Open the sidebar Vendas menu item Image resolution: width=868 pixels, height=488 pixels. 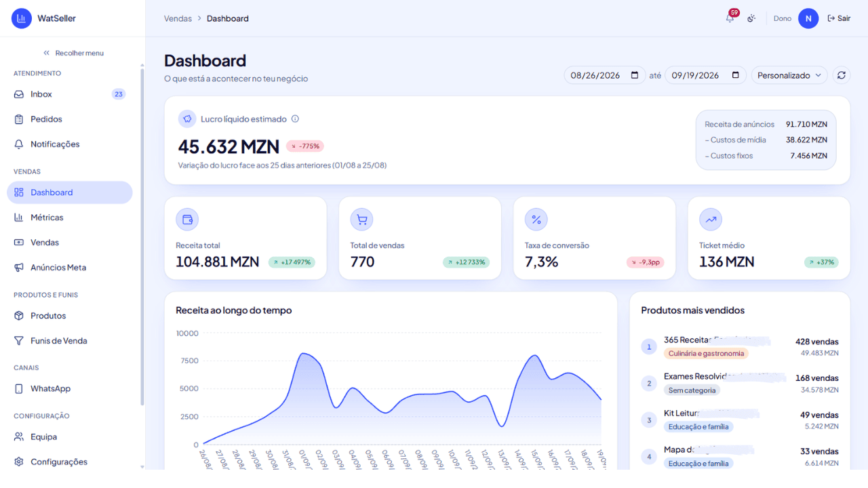click(x=69, y=243)
